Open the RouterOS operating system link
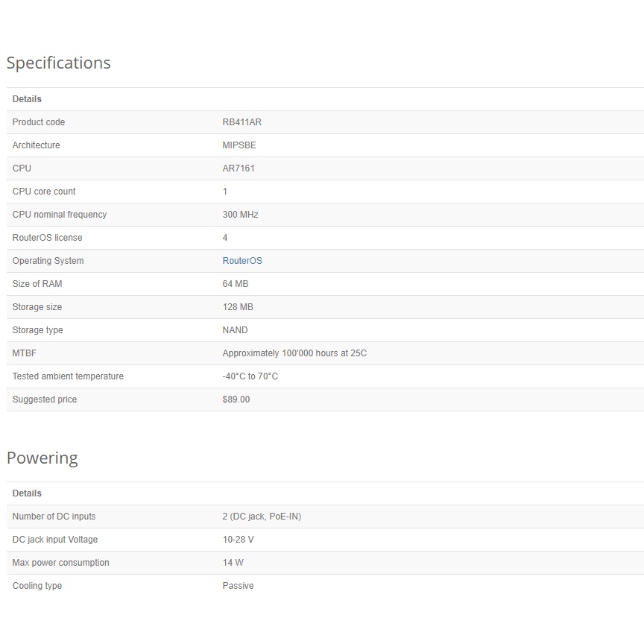644x644 pixels. click(x=242, y=261)
